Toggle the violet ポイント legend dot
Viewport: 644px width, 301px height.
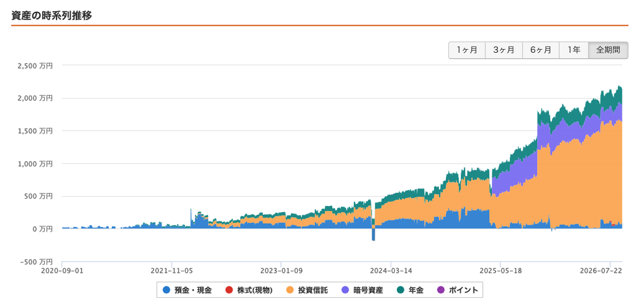tap(441, 290)
